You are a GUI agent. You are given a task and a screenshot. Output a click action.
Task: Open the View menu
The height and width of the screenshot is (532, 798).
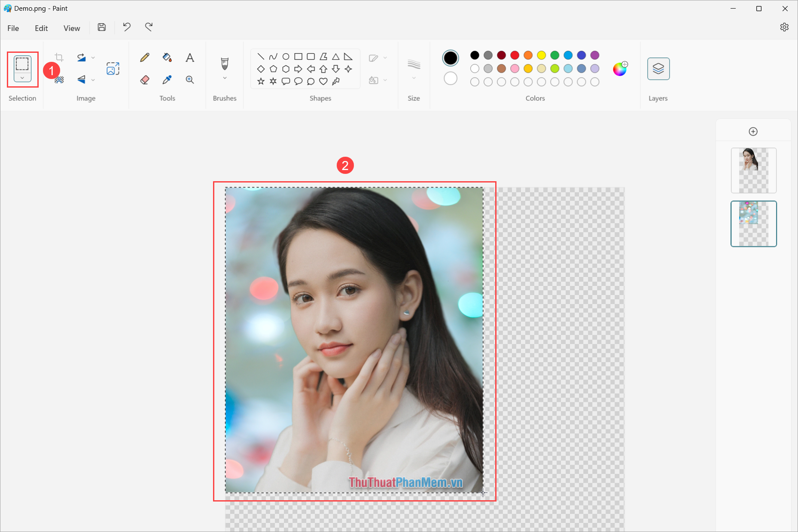coord(71,27)
